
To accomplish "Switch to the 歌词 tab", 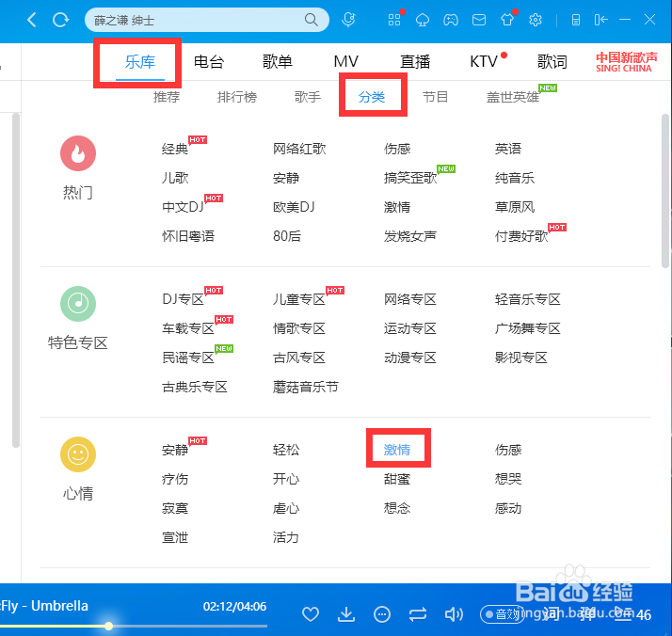I will (552, 62).
